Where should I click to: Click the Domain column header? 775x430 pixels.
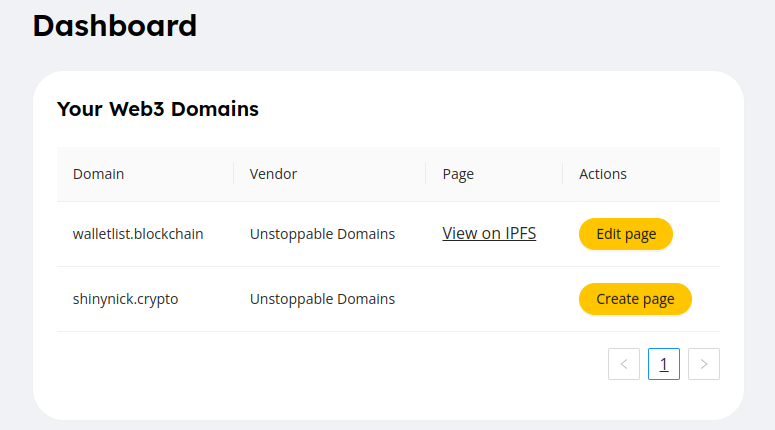coord(99,174)
